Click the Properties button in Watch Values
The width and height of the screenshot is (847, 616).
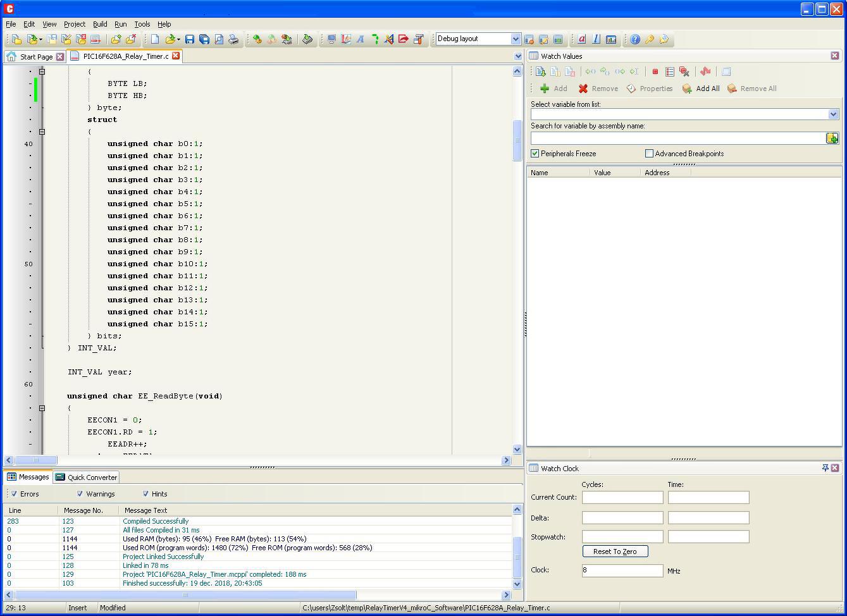[x=650, y=89]
